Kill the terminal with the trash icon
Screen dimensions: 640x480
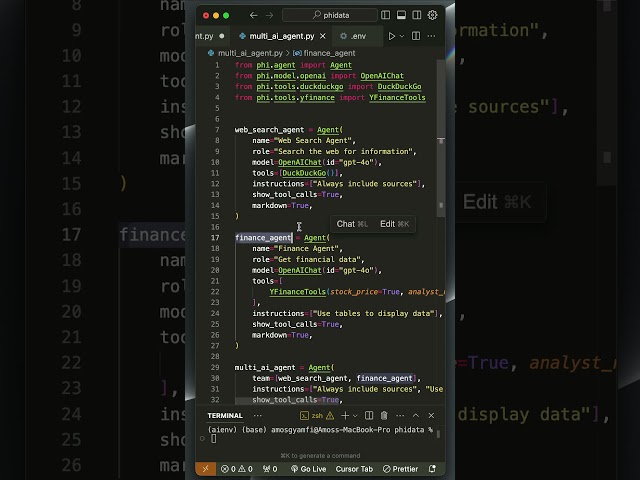point(384,416)
